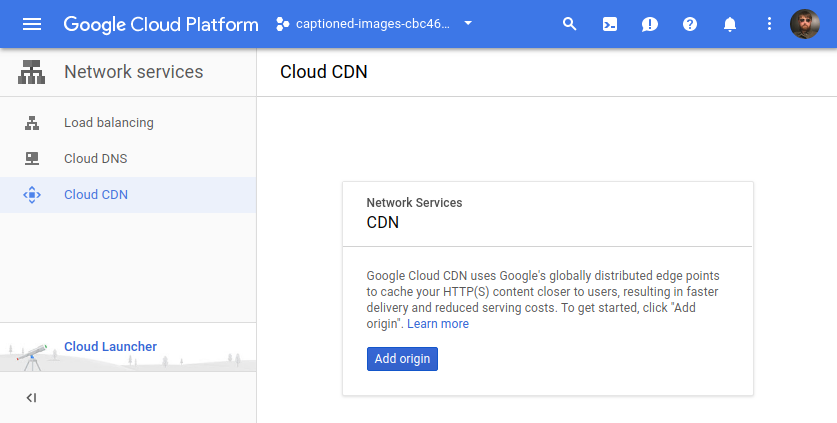Screen dimensions: 837x423
Task: Collapse the left sidebar panel
Action: coord(31,398)
